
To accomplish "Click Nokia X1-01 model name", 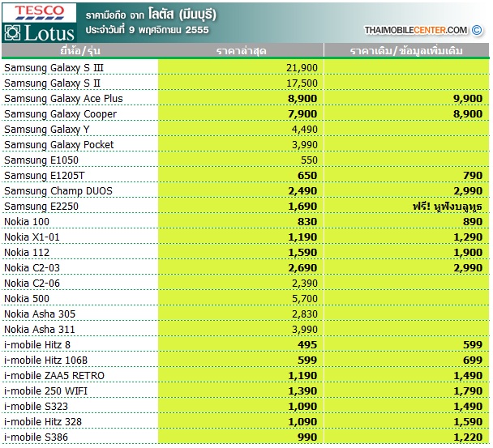I will pyautogui.click(x=32, y=237).
